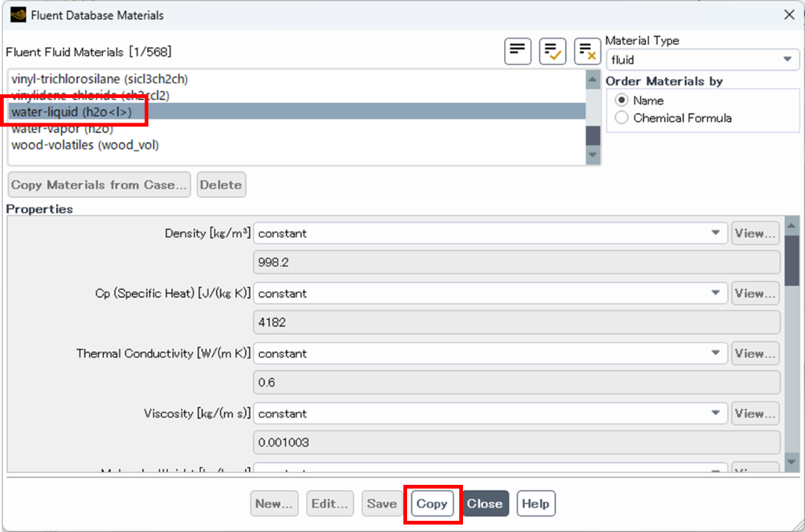Select water-liquid (h2o<l>) in the list
805x532 pixels.
(297, 112)
